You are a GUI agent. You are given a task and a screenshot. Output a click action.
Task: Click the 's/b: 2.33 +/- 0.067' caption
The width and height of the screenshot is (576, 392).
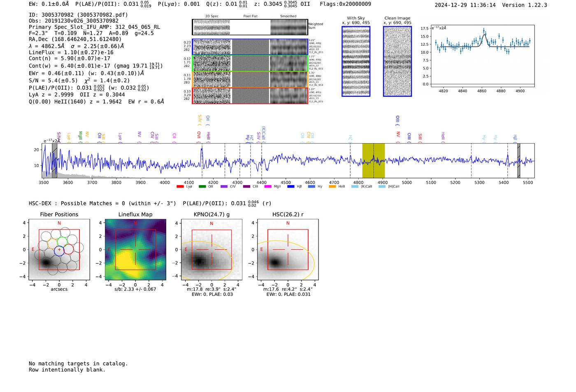(x=135, y=289)
